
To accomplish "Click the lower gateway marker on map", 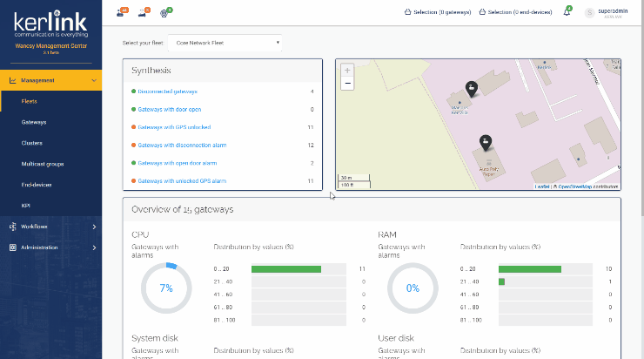I will click(486, 142).
